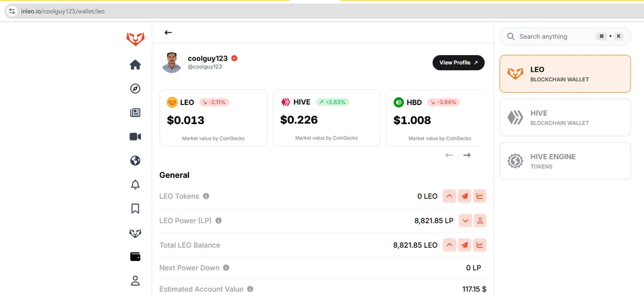The width and height of the screenshot is (644, 297).
Task: Open bookmarks icon in sidebar
Action: 135,209
